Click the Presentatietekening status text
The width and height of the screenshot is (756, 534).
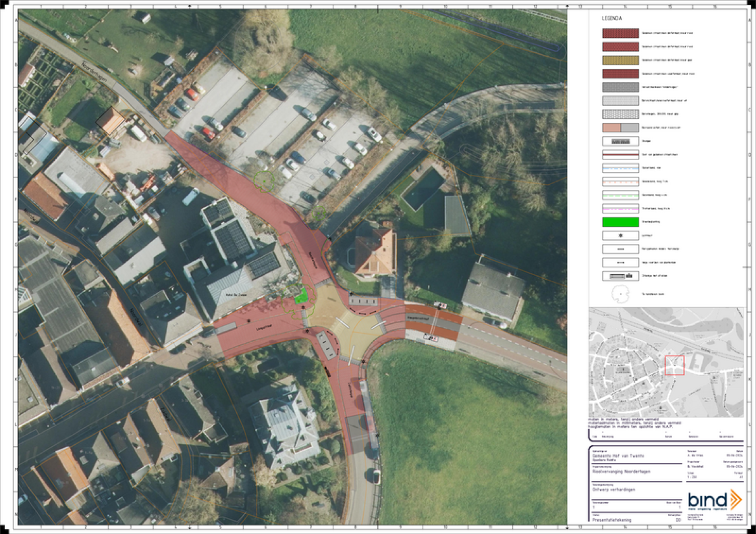(611, 520)
